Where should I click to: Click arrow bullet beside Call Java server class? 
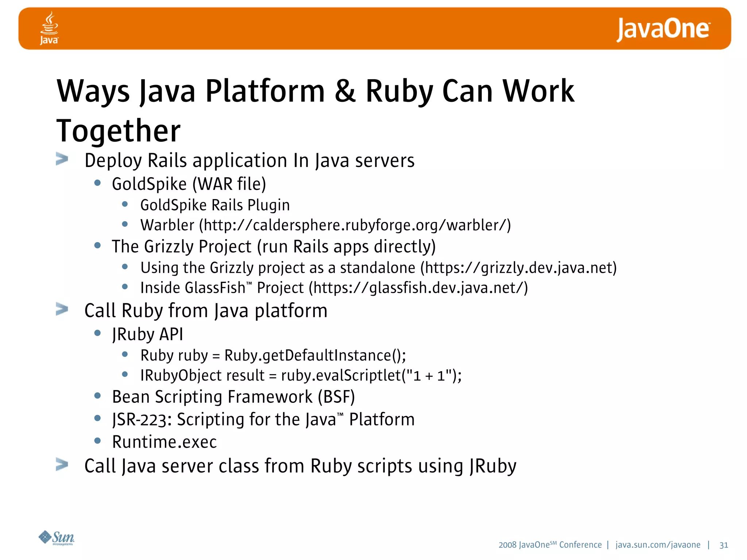[x=62, y=464]
